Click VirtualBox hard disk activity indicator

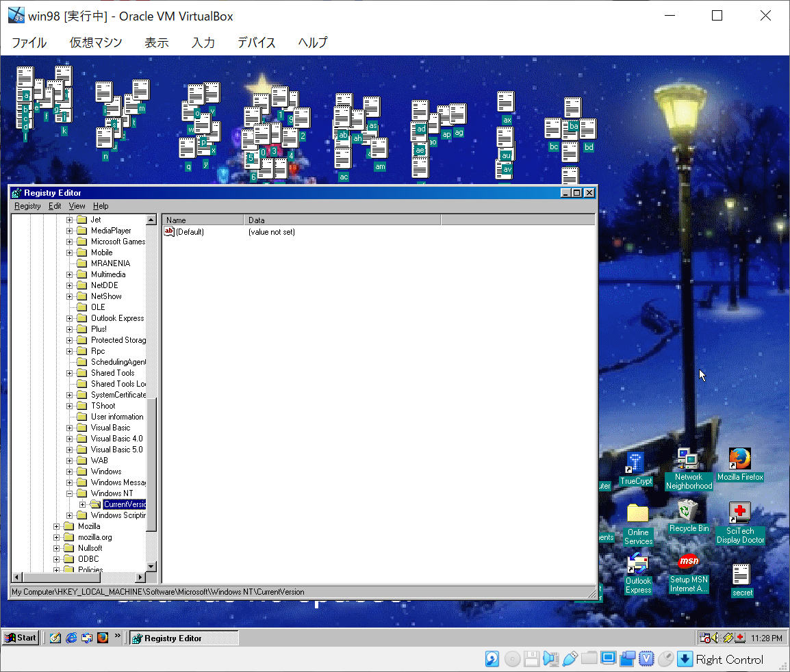[x=492, y=658]
